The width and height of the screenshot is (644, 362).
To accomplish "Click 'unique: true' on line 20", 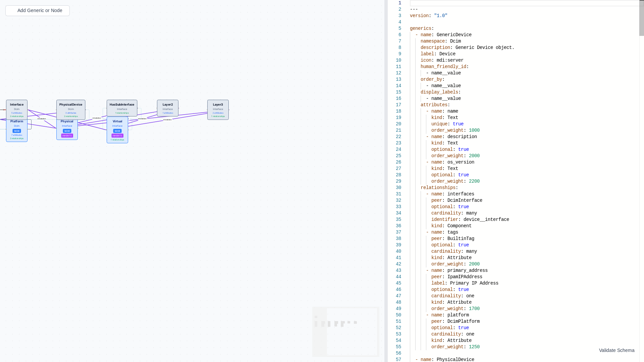I will 447,124.
